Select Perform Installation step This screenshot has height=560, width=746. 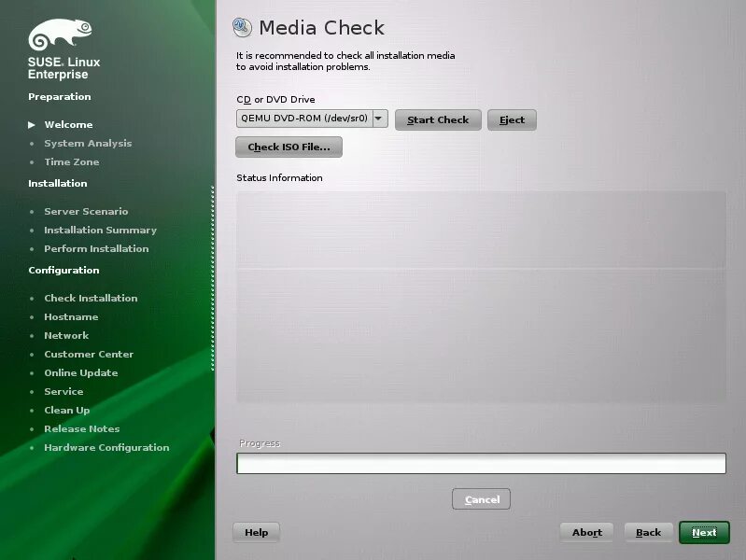coord(96,249)
